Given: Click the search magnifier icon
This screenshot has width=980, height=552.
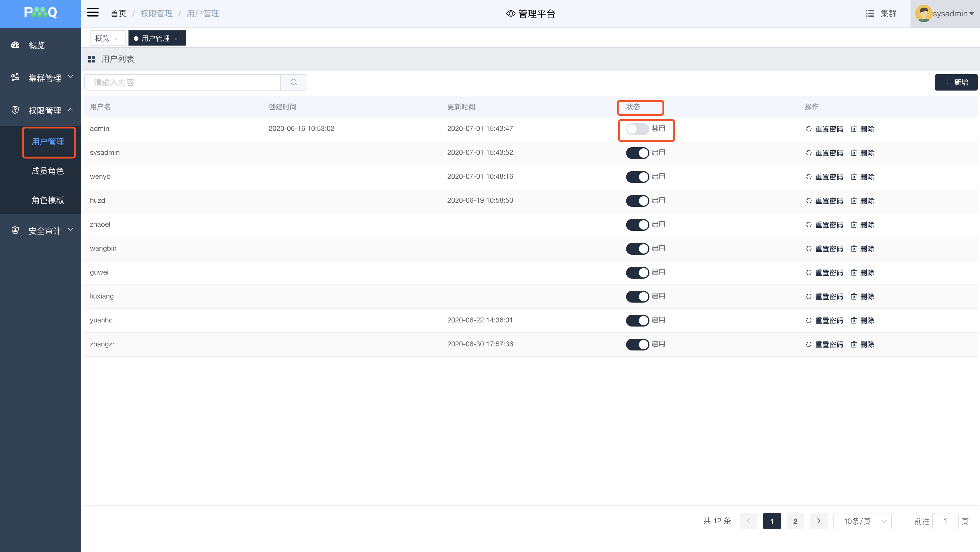Looking at the screenshot, I should click(x=293, y=82).
